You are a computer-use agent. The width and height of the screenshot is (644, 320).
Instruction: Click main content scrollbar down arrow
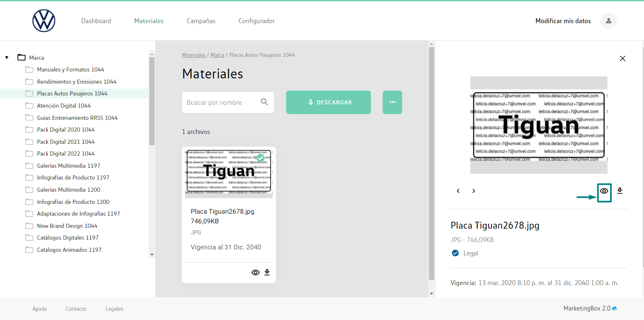[431, 293]
